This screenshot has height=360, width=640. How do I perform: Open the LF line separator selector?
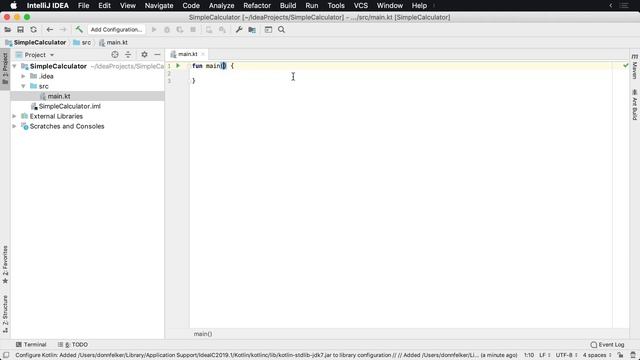tap(544, 356)
